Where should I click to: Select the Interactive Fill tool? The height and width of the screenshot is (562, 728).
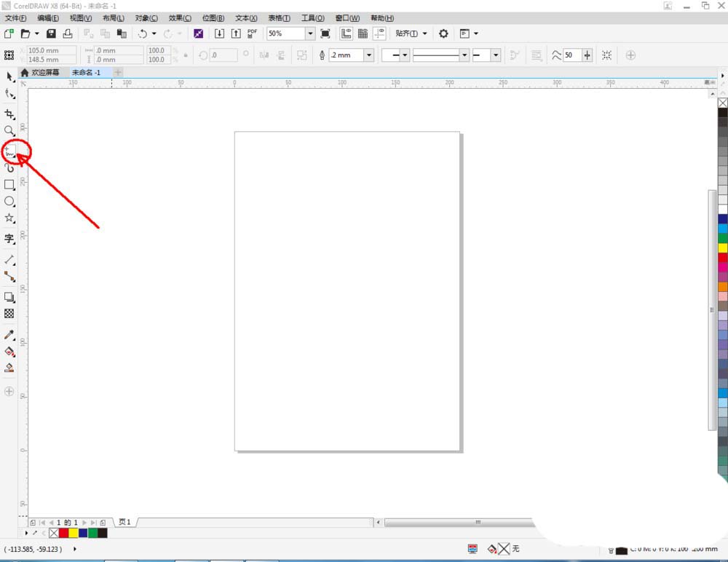9,351
